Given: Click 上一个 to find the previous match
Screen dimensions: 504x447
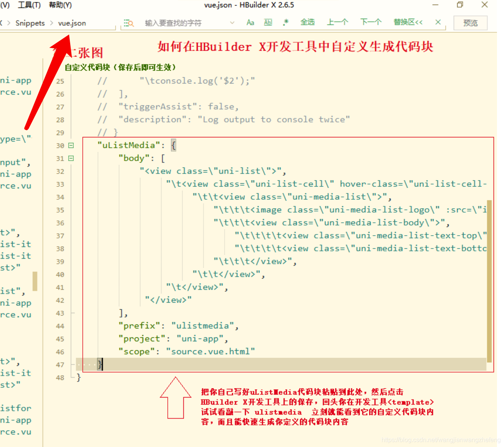Looking at the screenshot, I should point(337,22).
